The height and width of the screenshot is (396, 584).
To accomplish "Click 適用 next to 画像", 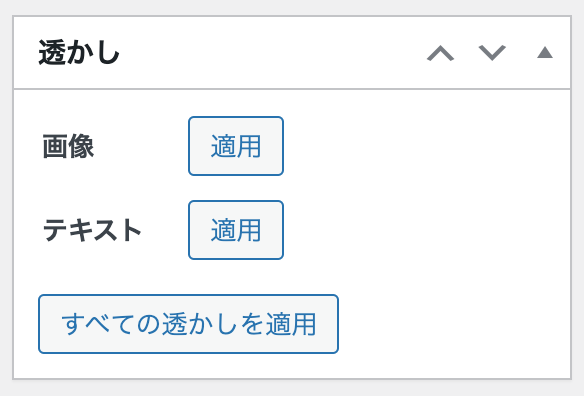I will (236, 146).
